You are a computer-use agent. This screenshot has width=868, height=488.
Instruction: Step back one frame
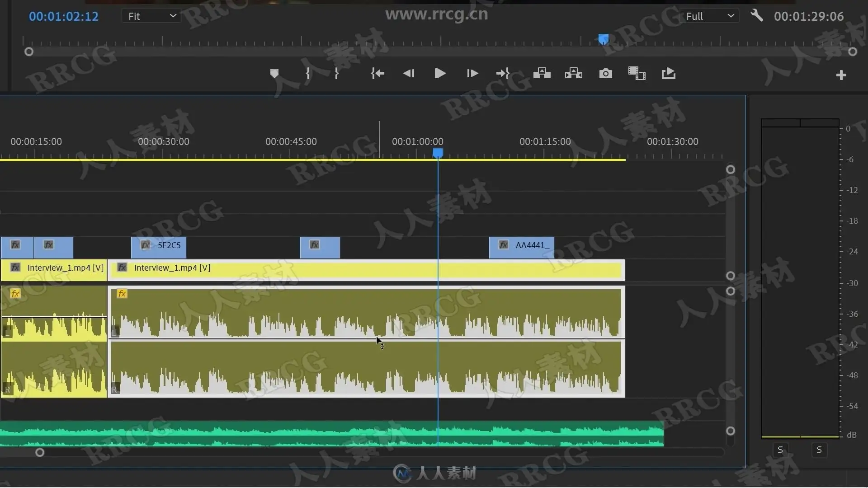(x=409, y=74)
